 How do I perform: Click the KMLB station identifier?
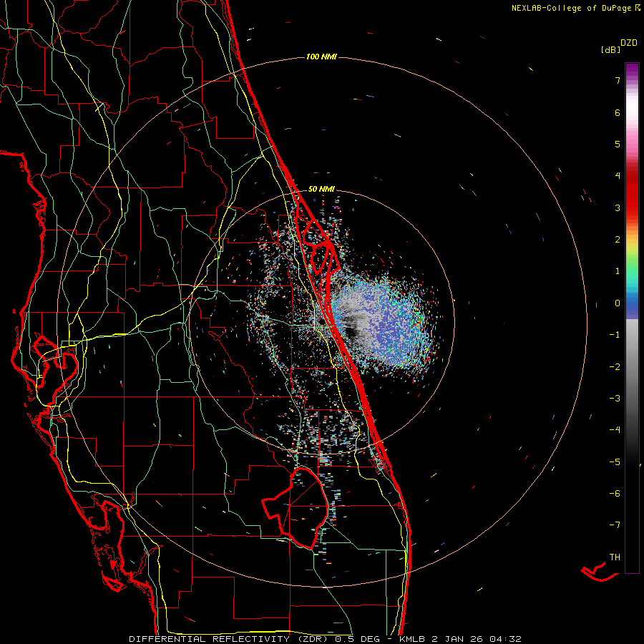click(x=412, y=639)
